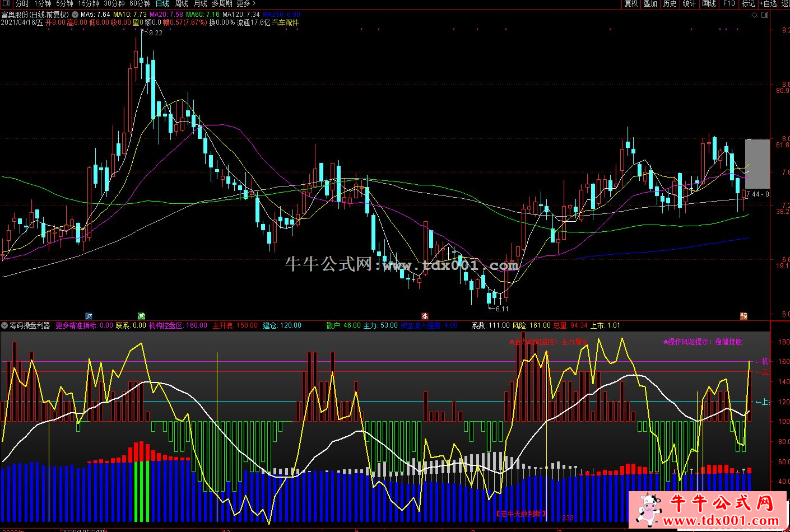Click the MA20: 7.58 label
790x532 pixels.
click(166, 15)
